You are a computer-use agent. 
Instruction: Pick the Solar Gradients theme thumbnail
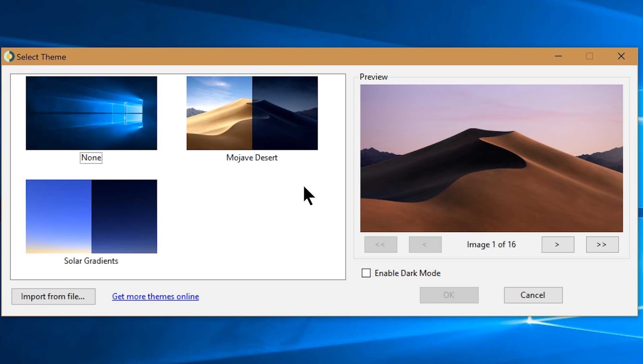pyautogui.click(x=91, y=216)
